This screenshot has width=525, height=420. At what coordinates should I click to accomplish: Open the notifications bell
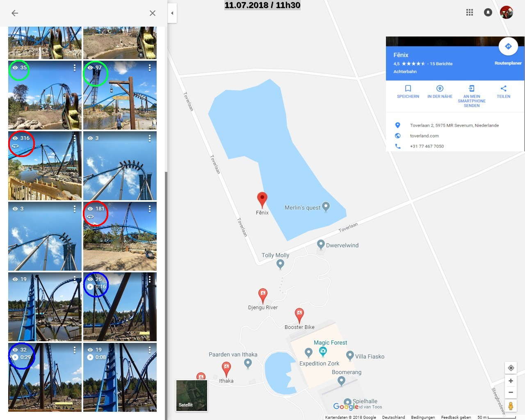[x=488, y=12]
